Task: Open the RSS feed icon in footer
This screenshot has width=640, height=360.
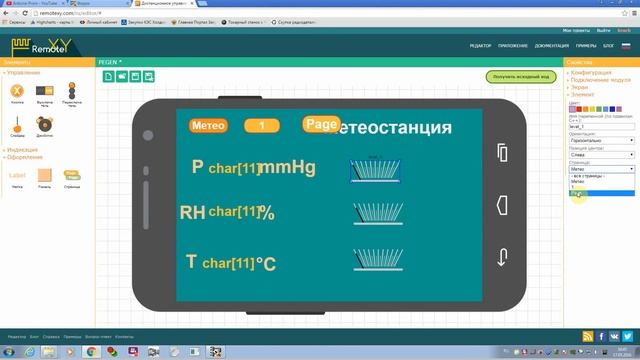Action: click(x=588, y=336)
